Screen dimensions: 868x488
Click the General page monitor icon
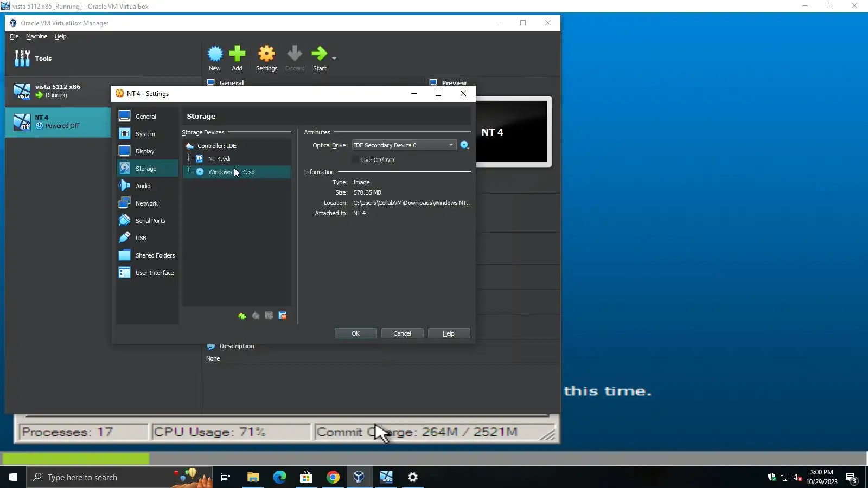124,116
